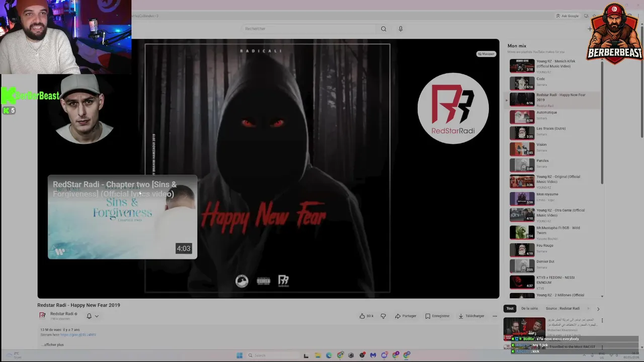The height and width of the screenshot is (362, 644).
Task: Open the goo.gl stream link in description
Action: 78,335
